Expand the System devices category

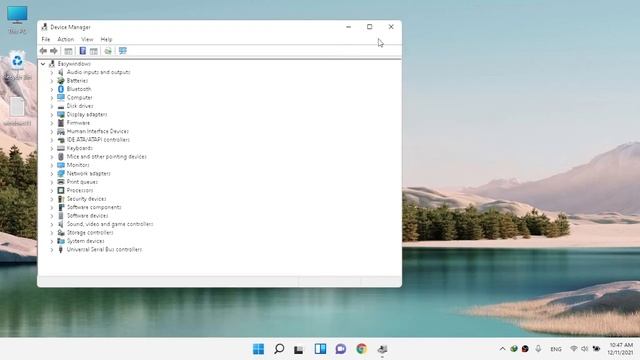52,241
